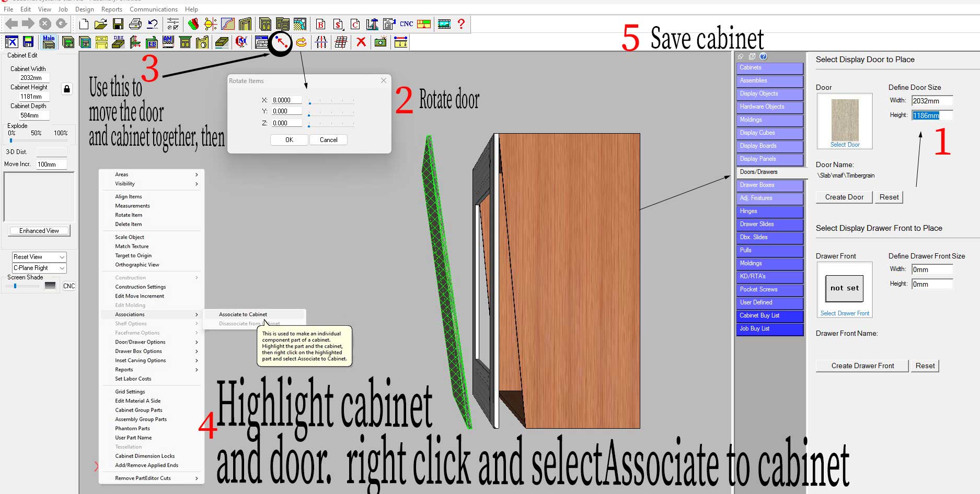Screen dimensions: 980x494
Task: Choose Associate to Cabinet menu entry
Action: 243,314
